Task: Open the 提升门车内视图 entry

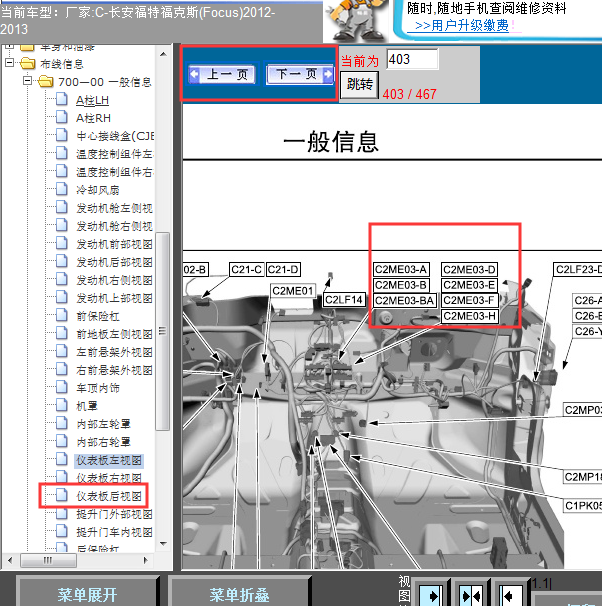Action: click(x=115, y=533)
